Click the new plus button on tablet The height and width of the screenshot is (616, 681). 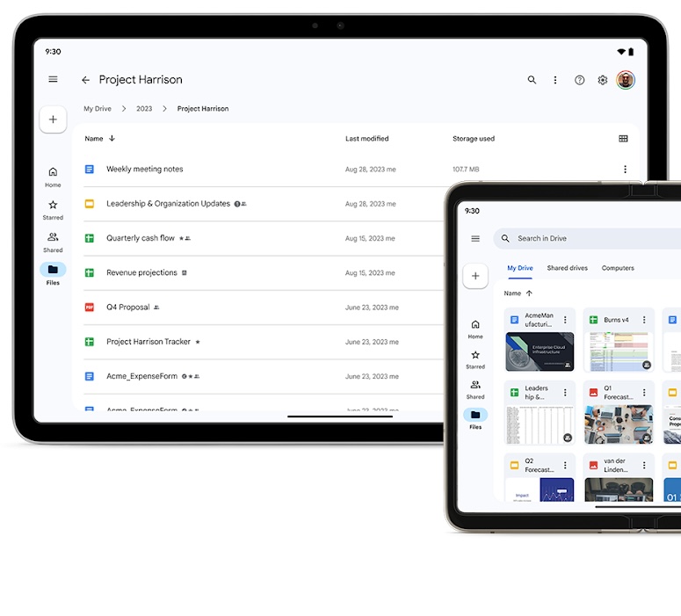[53, 120]
